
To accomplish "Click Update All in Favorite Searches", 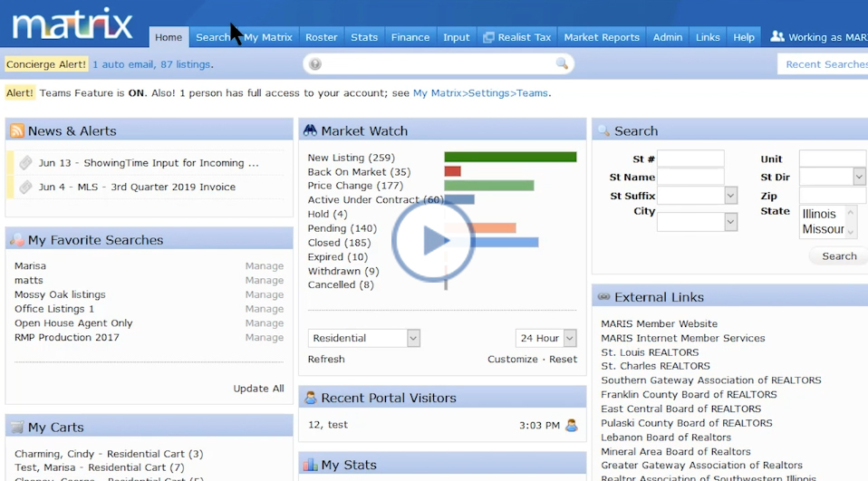I will [258, 389].
